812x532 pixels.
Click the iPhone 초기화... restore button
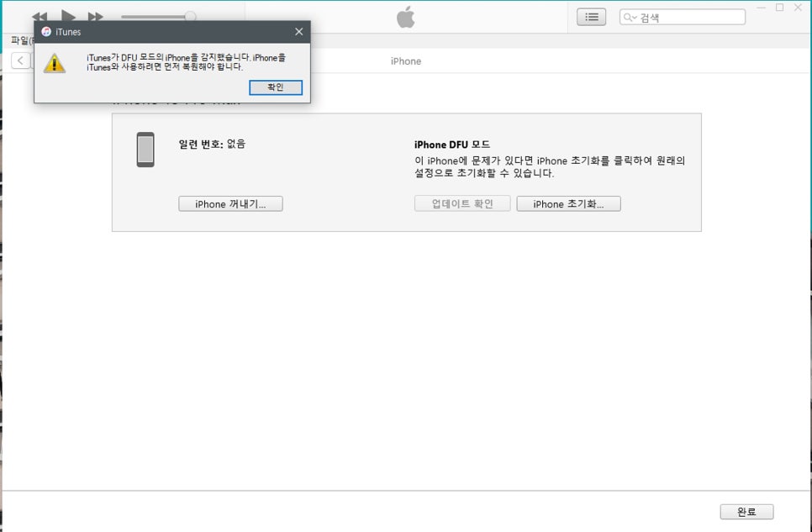tap(568, 203)
